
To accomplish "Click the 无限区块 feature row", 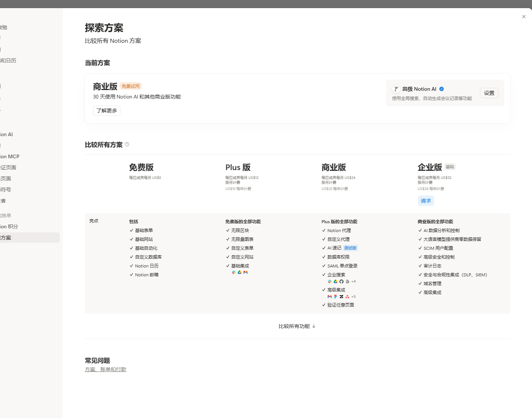I will coord(237,230).
